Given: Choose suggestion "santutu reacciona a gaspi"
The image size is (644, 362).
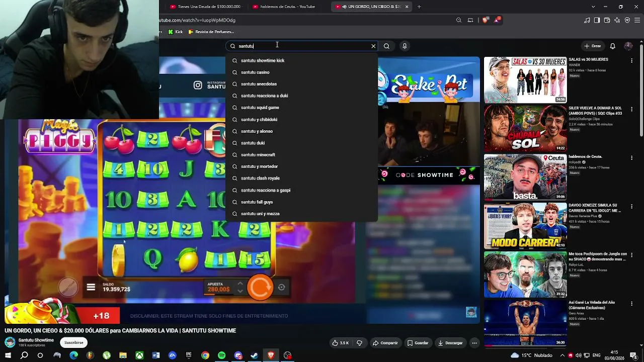Looking at the screenshot, I should click(x=302, y=190).
